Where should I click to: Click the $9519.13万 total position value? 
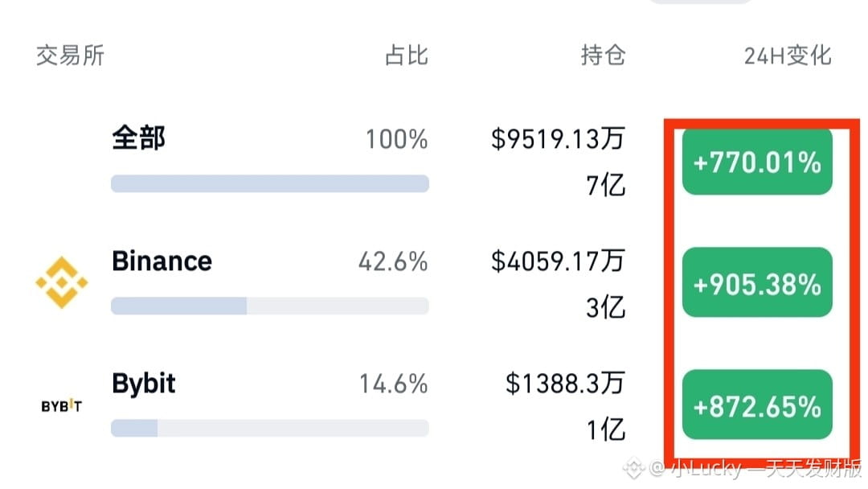[558, 138]
